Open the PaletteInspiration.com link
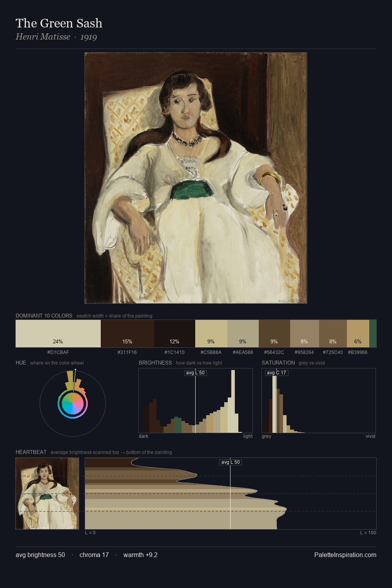 [345, 555]
